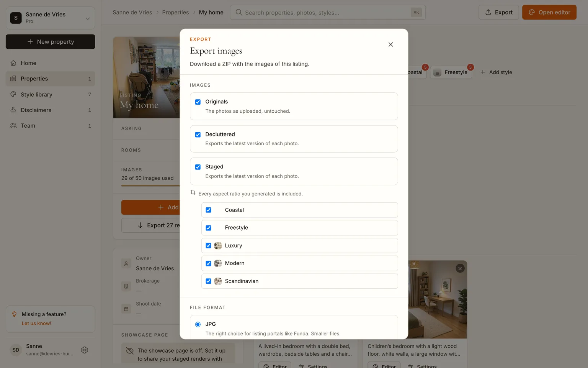This screenshot has width=588, height=368.
Task: Click the Add style plus icon
Action: pyautogui.click(x=483, y=72)
